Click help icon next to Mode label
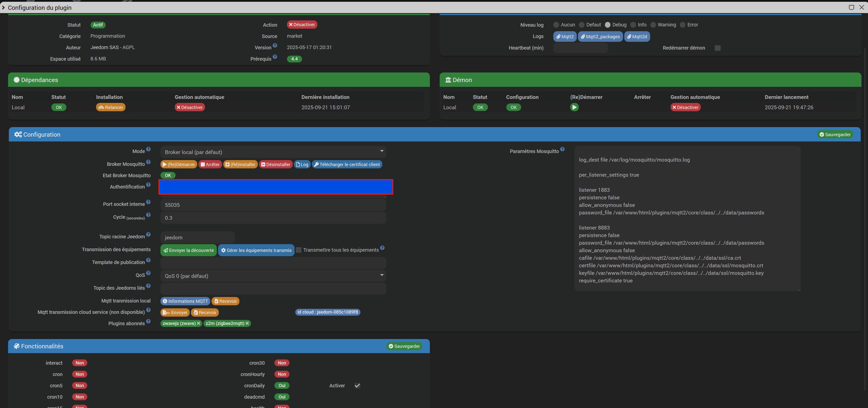868x408 pixels. (x=148, y=149)
